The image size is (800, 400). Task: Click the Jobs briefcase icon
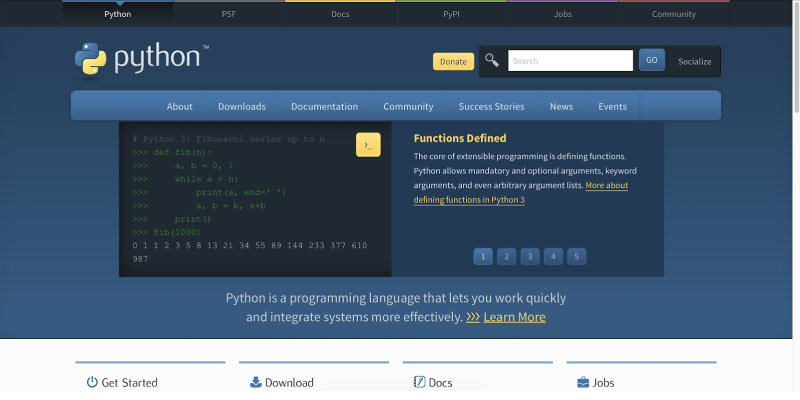(x=583, y=382)
